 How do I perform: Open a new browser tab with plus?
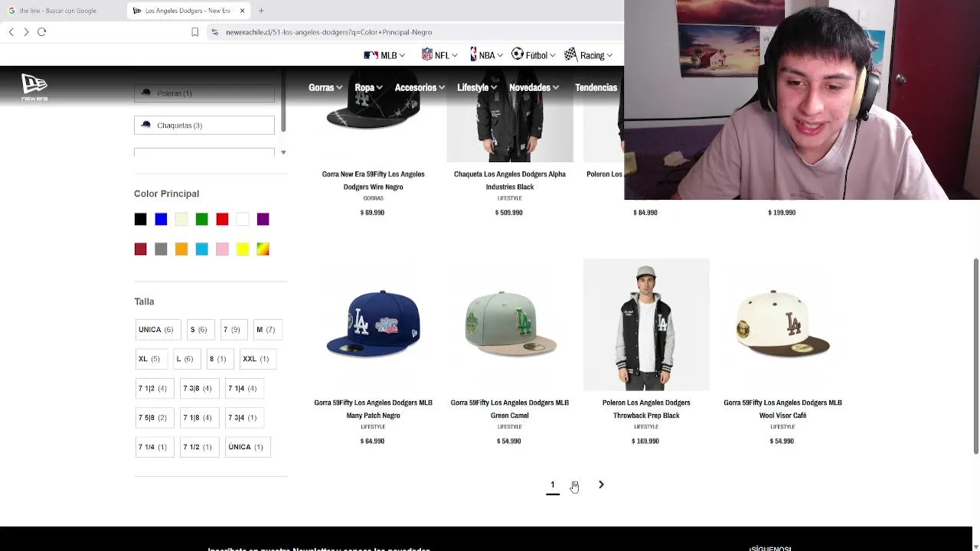[x=261, y=11]
